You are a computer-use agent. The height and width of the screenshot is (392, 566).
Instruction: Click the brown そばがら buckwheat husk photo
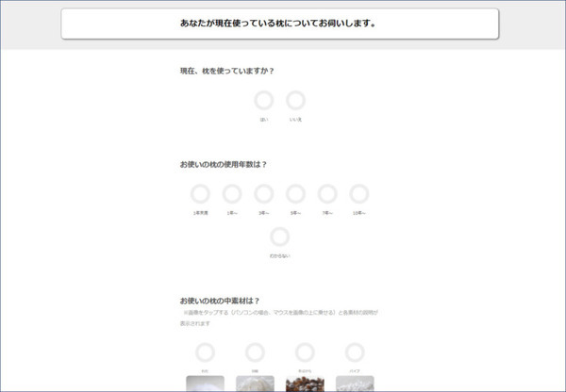[305, 384]
